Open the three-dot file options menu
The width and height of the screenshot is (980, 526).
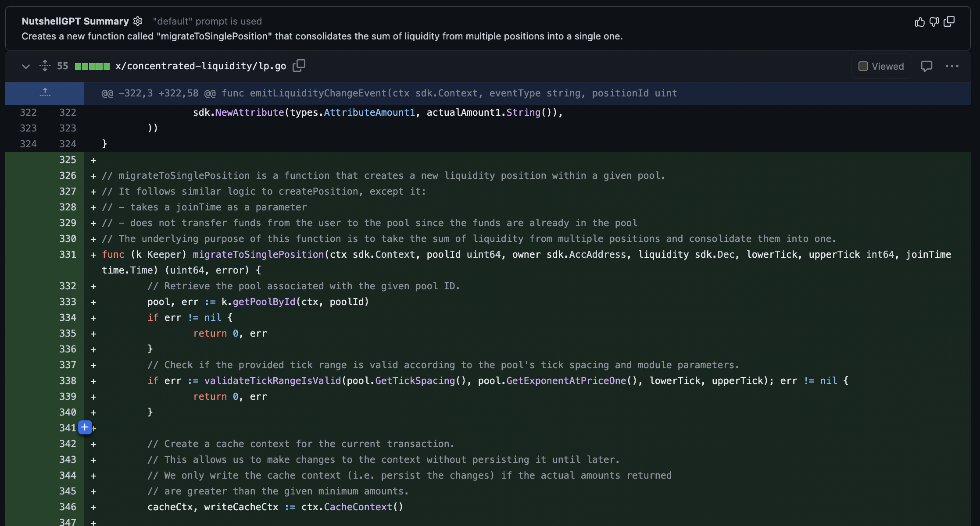pyautogui.click(x=951, y=66)
